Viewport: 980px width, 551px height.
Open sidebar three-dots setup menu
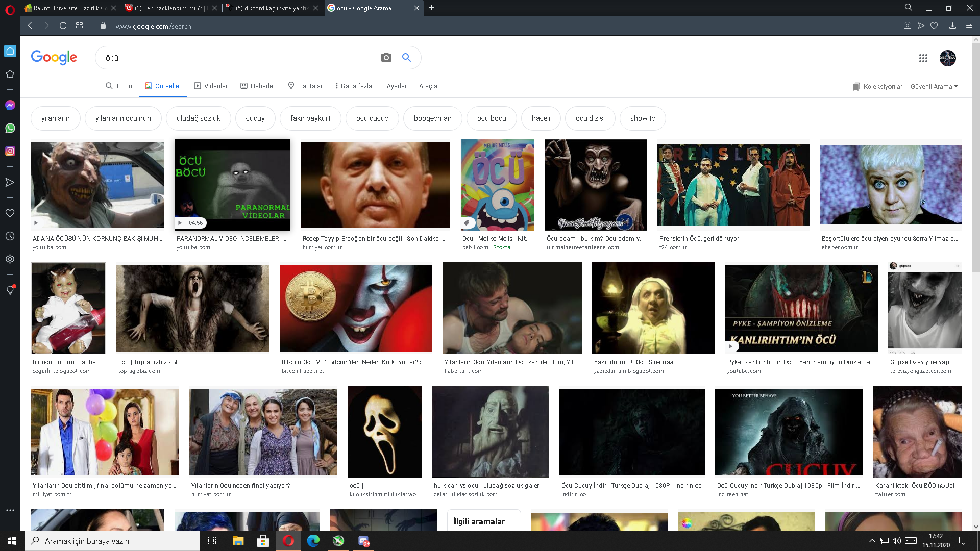[x=10, y=510]
